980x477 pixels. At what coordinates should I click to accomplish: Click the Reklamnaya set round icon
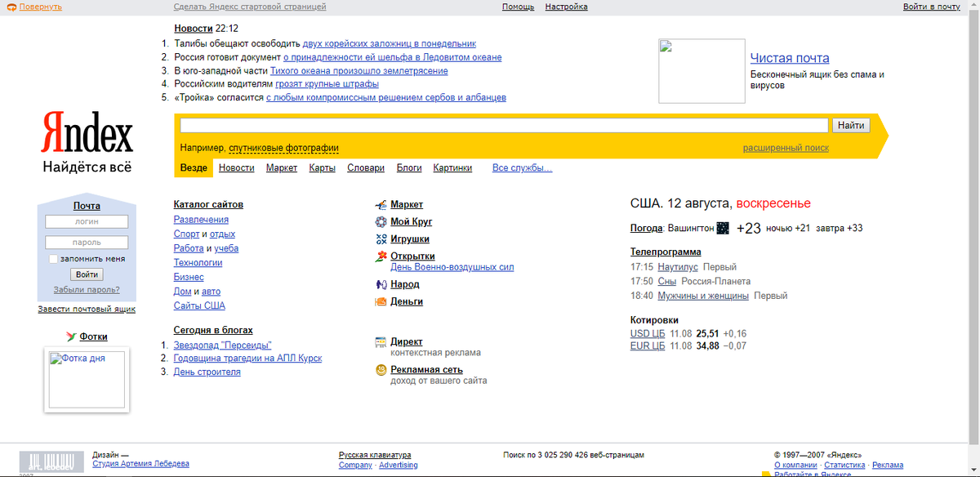tap(381, 369)
